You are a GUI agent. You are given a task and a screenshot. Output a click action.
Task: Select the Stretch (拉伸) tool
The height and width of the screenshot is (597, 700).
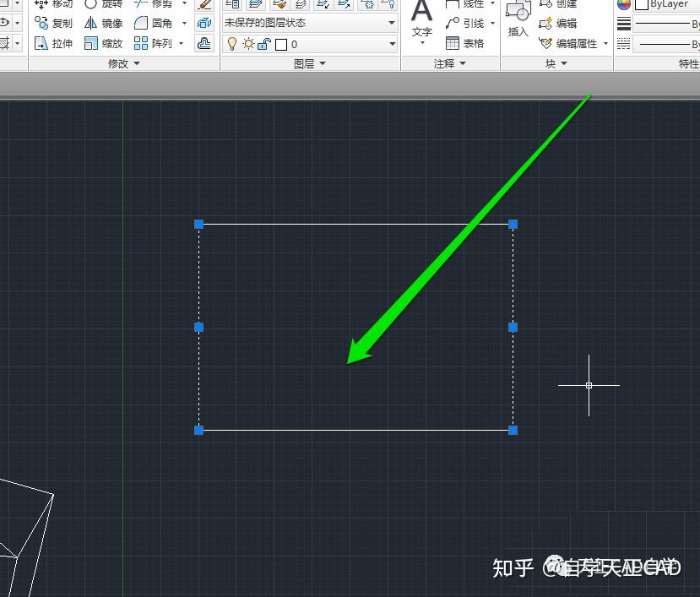click(53, 43)
